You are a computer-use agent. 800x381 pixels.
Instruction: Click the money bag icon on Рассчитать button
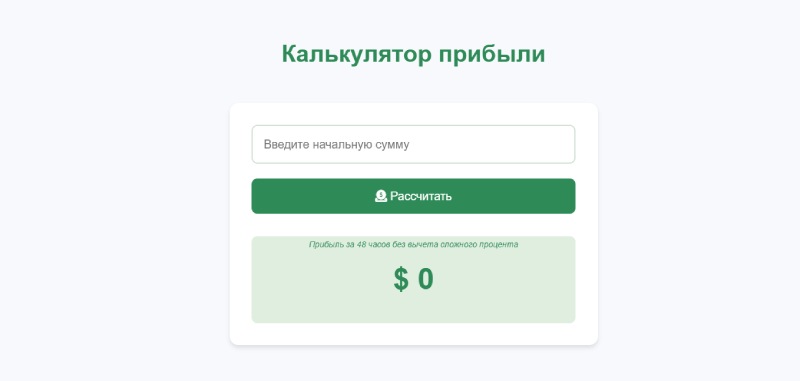pyautogui.click(x=381, y=196)
